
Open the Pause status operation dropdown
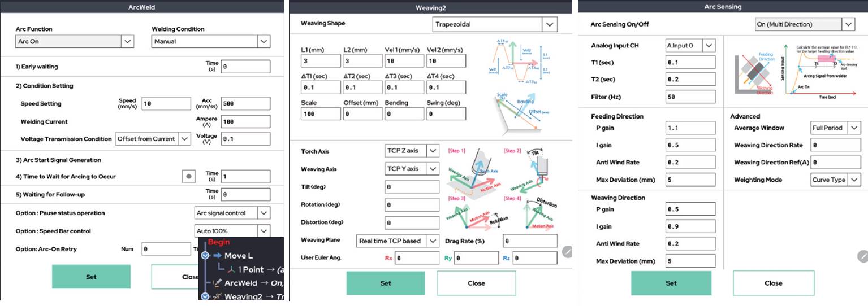pos(232,213)
